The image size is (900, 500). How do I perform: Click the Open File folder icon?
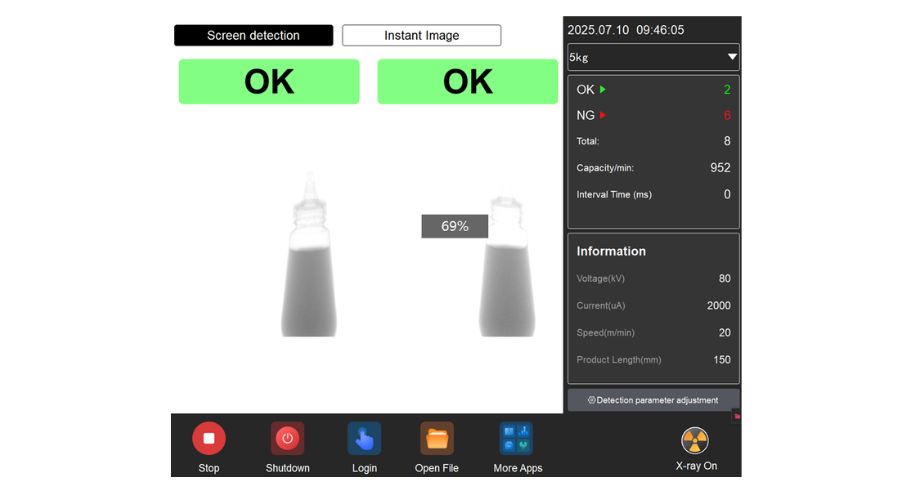click(x=436, y=438)
